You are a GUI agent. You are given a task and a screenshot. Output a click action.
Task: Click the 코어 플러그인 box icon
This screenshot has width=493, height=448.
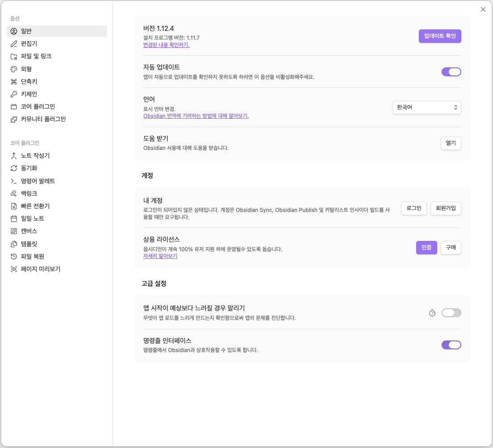(x=14, y=107)
